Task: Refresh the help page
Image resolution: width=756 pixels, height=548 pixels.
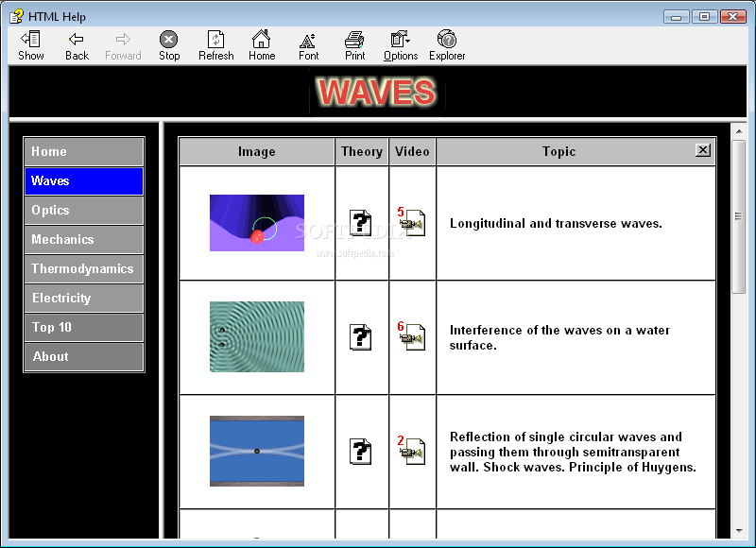Action: click(215, 45)
